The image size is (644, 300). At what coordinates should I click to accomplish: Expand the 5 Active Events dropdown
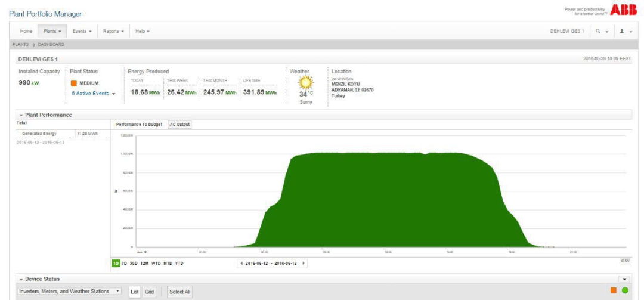(93, 94)
